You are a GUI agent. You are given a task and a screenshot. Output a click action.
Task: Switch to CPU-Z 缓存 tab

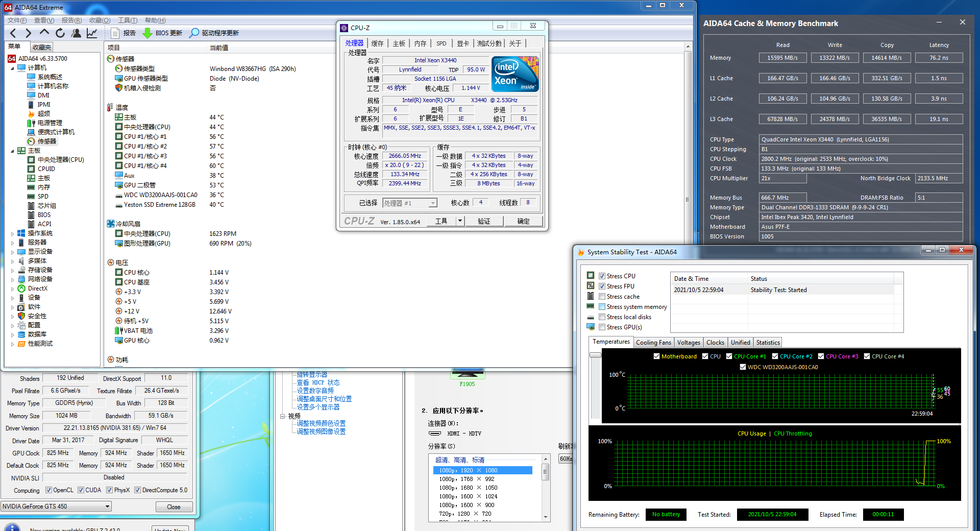(377, 43)
